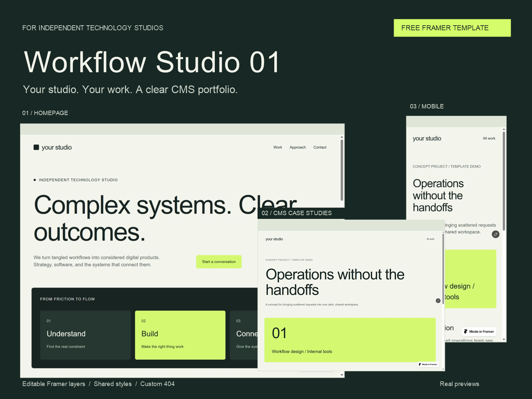Click 'CONCEPT PROJECT / TEMPLATE DEMO' in mobile preview
The height and width of the screenshot is (399, 532).
point(447,166)
